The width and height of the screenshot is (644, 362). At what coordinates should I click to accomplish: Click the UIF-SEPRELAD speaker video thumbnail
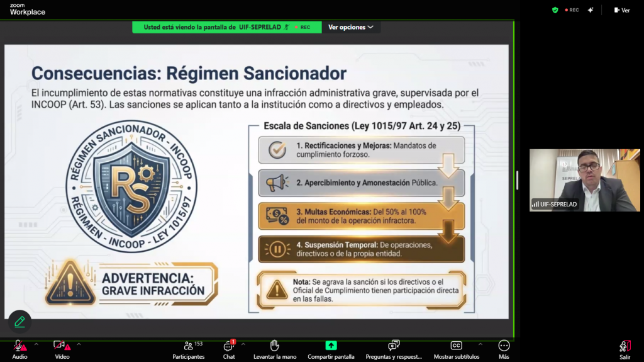tap(584, 180)
